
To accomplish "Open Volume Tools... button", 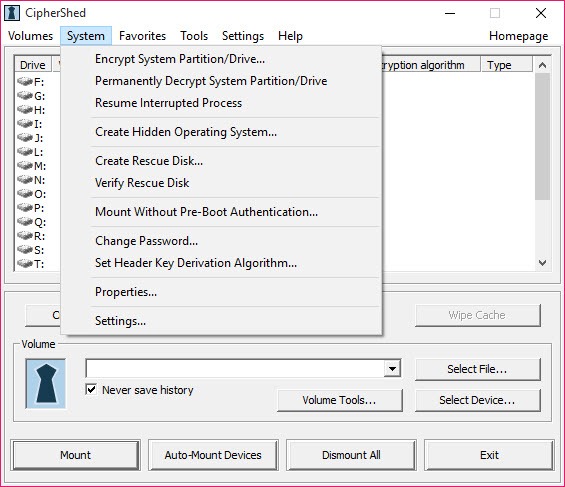I will coord(339,400).
